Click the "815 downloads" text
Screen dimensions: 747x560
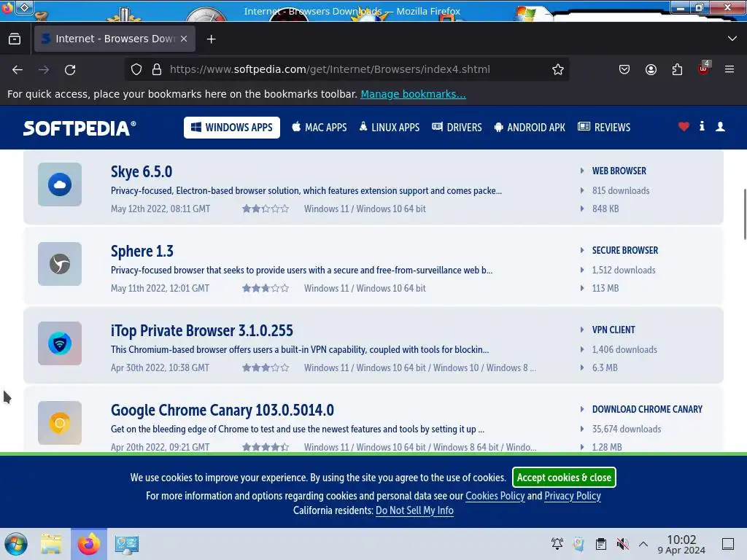click(x=621, y=191)
